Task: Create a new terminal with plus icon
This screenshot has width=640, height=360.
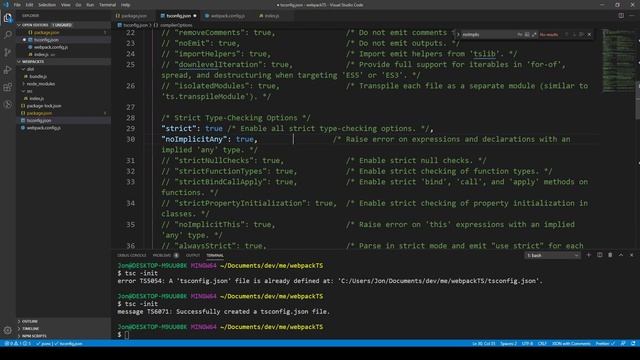Action: click(x=589, y=255)
